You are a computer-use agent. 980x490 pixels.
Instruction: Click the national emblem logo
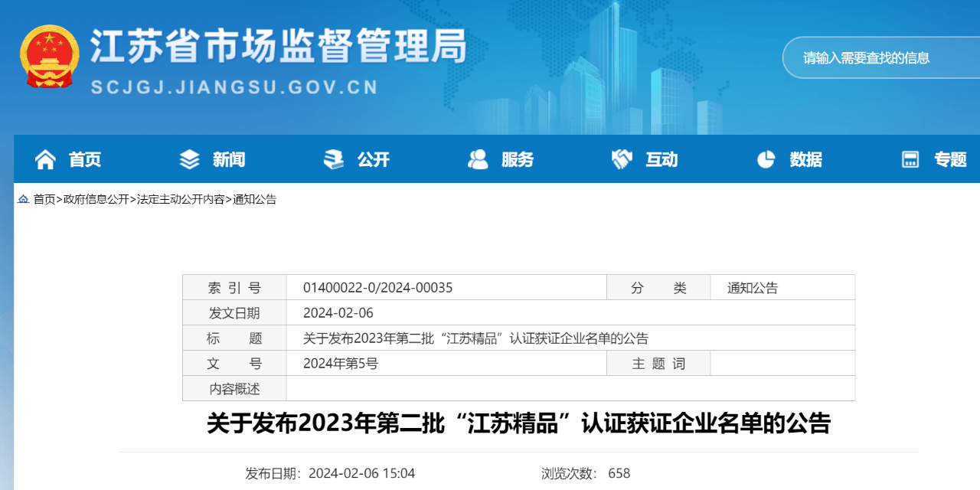pos(49,57)
